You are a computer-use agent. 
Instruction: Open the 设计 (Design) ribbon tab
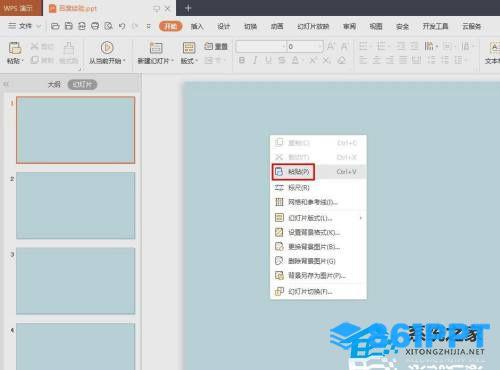pyautogui.click(x=224, y=26)
